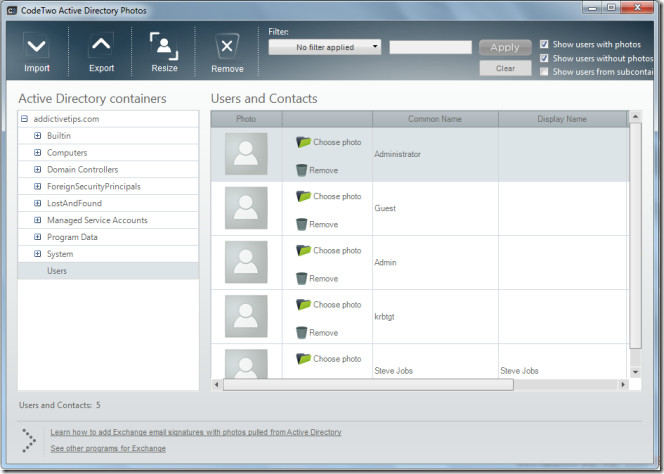Click the Apply filter button
Viewport: 664px width, 474px height.
pos(505,47)
